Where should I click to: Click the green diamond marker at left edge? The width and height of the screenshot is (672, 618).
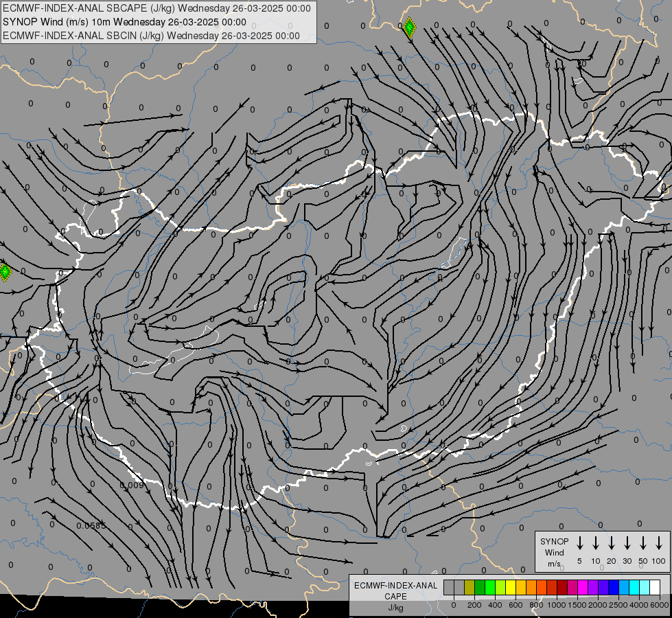(5, 272)
